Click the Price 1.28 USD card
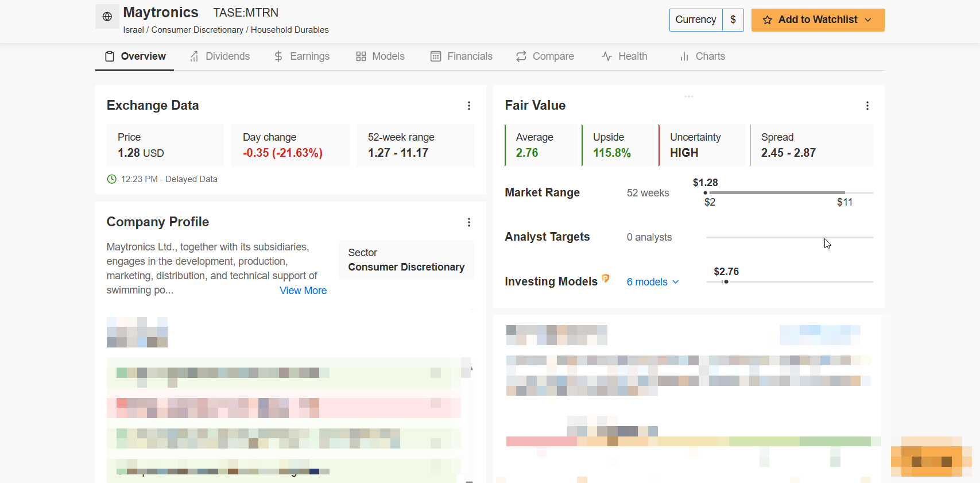The height and width of the screenshot is (483, 980). coord(165,145)
